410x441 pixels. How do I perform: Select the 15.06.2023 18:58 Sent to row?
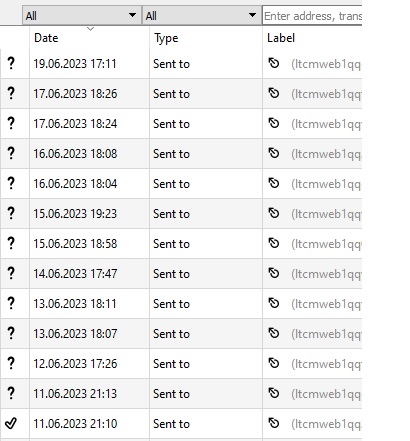tap(181, 244)
